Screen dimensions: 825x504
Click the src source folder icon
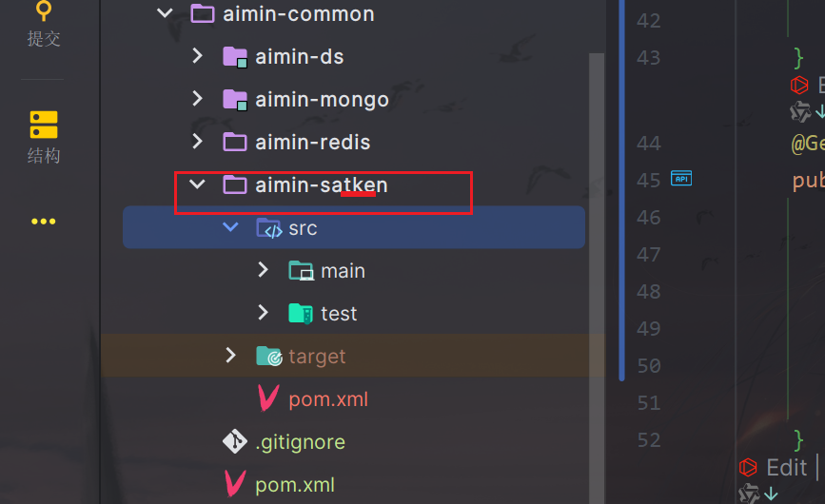click(x=269, y=228)
